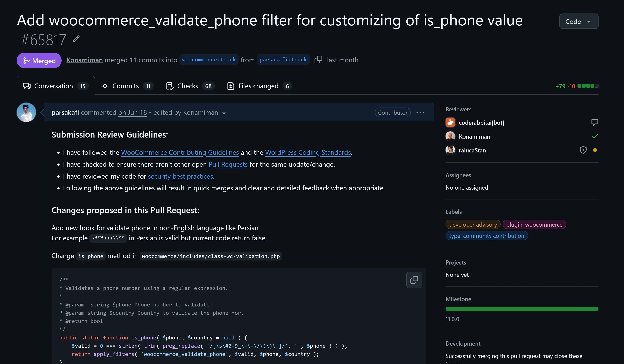
Task: Click the Projects sidebar heading
Action: 456,262
